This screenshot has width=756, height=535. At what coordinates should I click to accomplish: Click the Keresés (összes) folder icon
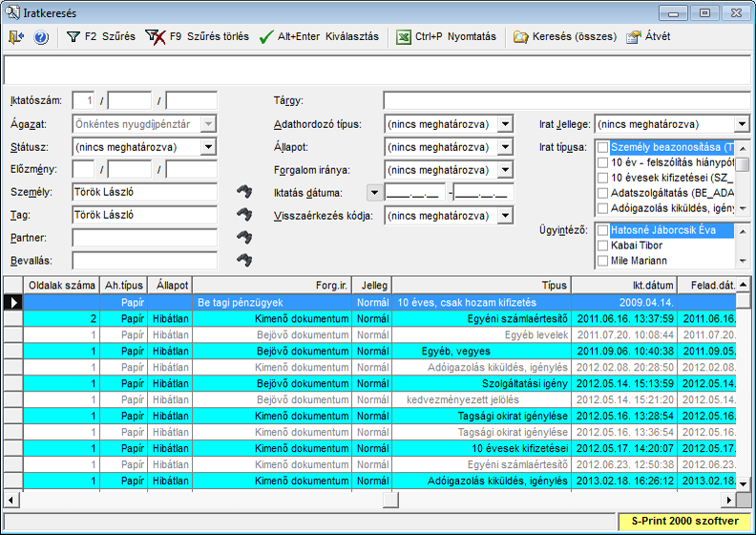(x=521, y=37)
